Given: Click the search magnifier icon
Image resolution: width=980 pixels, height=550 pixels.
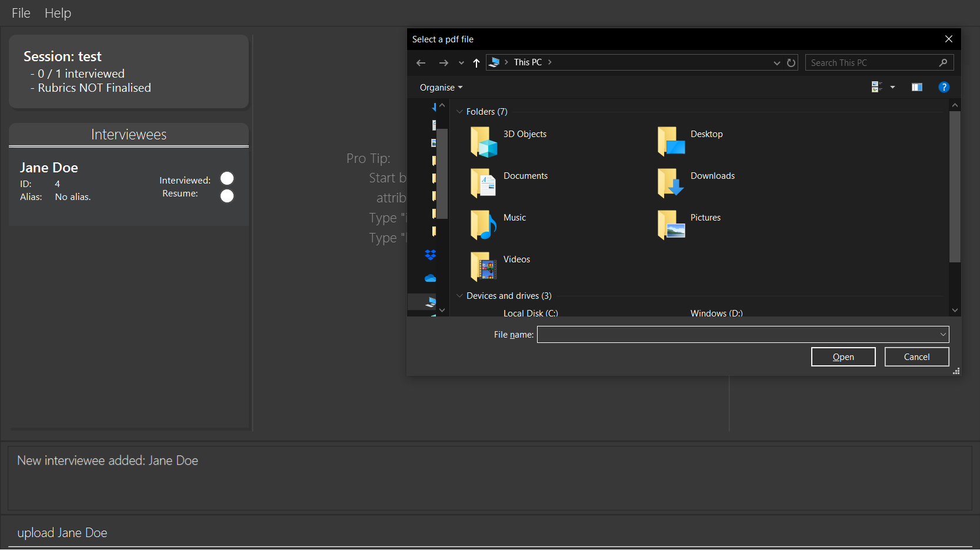Looking at the screenshot, I should pyautogui.click(x=944, y=62).
